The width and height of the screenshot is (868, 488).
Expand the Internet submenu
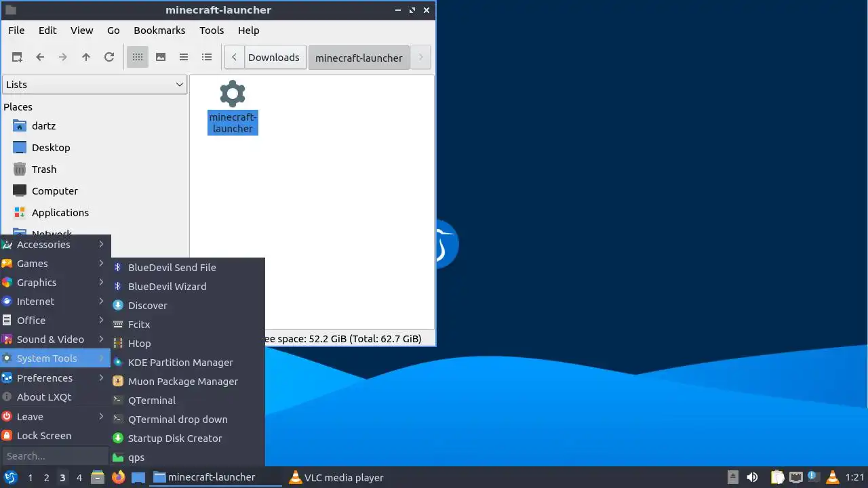55,302
